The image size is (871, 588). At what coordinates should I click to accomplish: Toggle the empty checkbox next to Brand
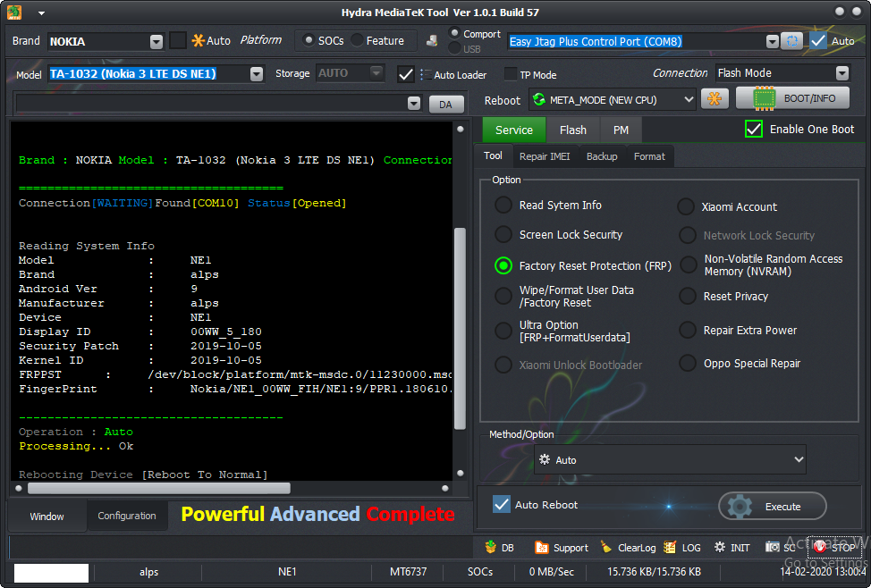[178, 40]
